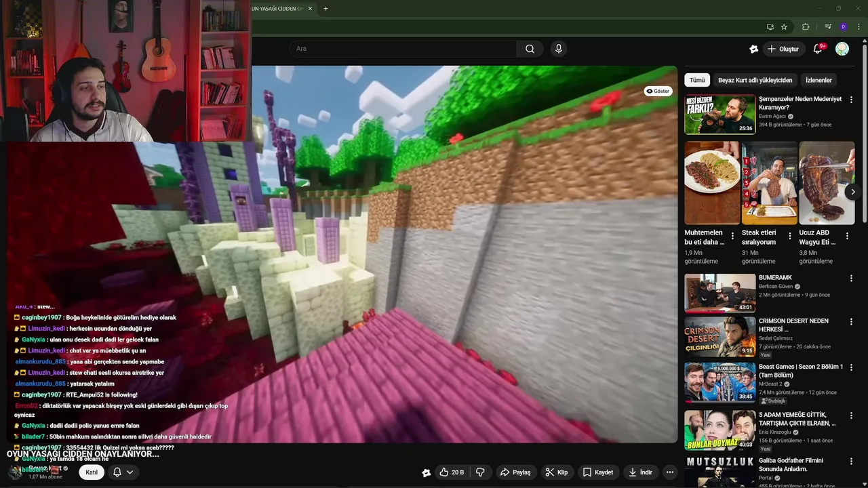Open the Chrome three-dot menu

tap(859, 27)
